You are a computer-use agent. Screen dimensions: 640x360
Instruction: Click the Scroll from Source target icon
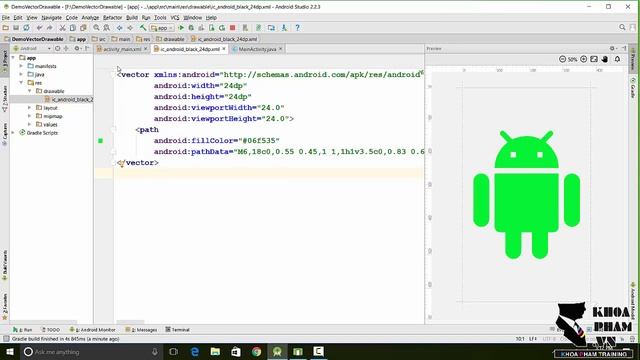(x=58, y=49)
